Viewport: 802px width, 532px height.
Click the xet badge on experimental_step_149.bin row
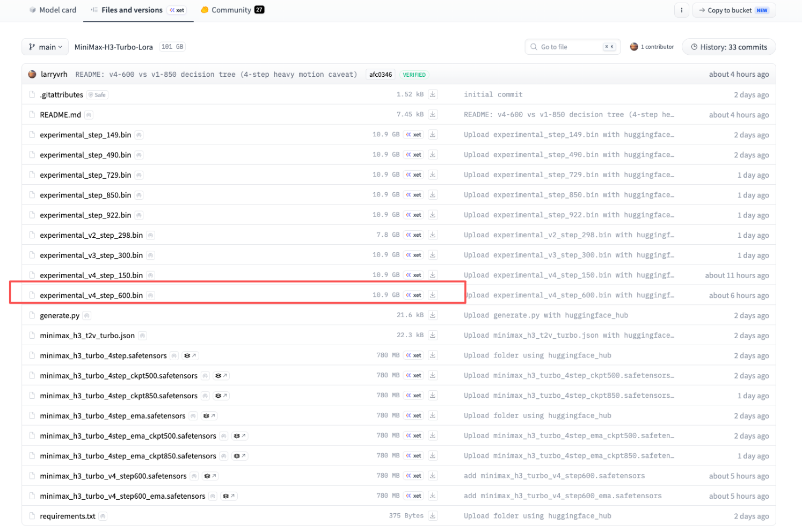point(413,135)
